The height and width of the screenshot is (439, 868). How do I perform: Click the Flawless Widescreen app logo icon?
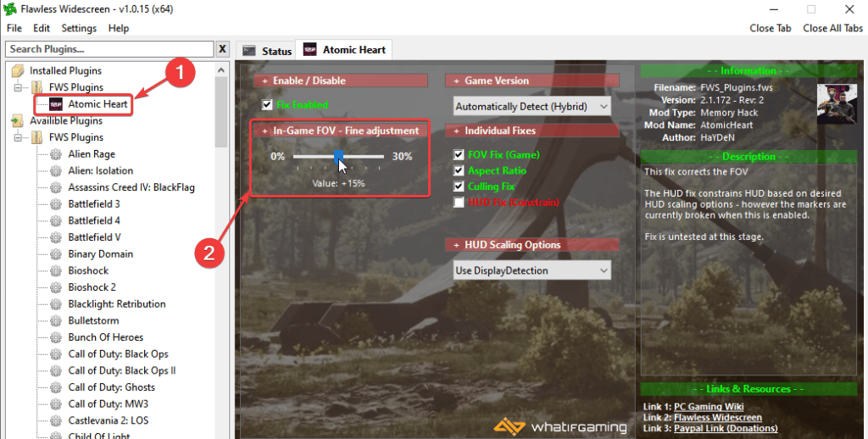[x=9, y=8]
